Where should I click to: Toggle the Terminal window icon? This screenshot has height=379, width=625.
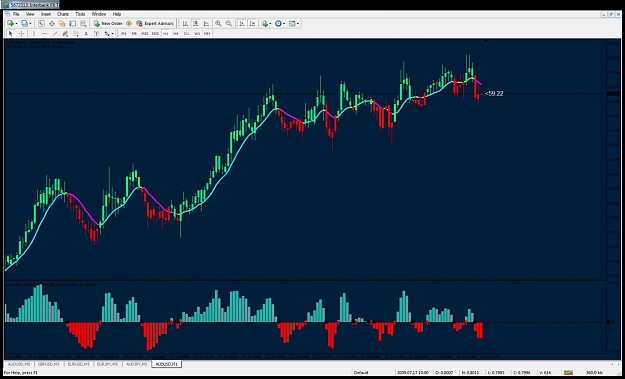click(x=73, y=24)
